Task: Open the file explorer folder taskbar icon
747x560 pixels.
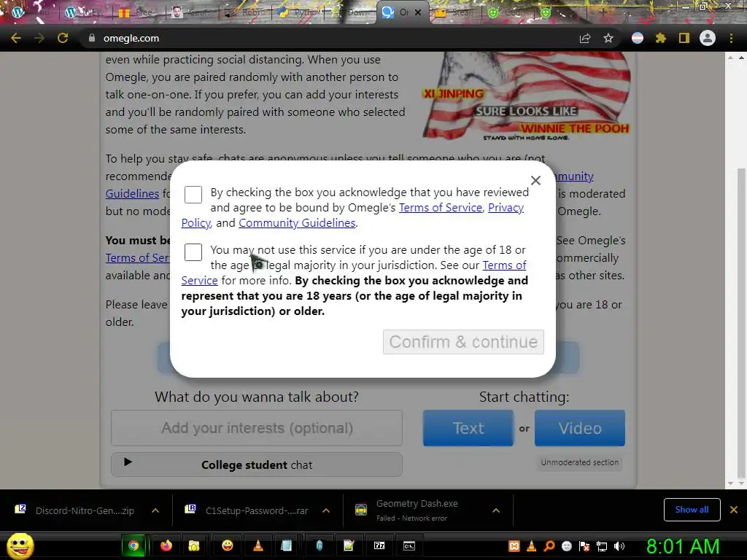Action: coord(193,545)
